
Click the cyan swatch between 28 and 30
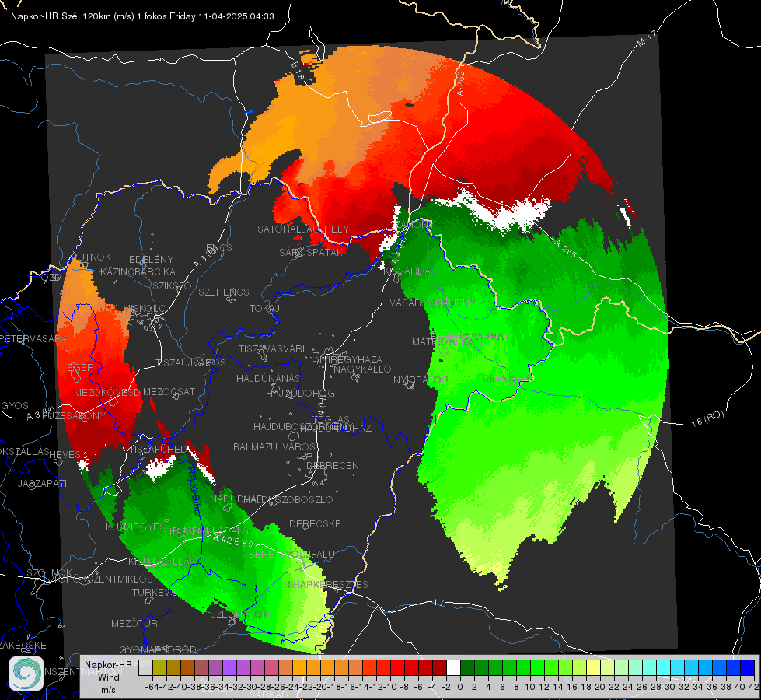[664, 667]
